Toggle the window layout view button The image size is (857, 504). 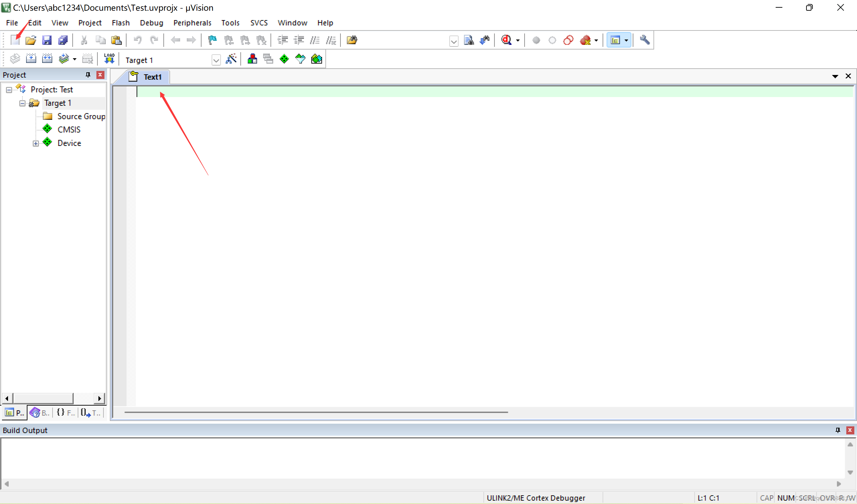coord(615,40)
